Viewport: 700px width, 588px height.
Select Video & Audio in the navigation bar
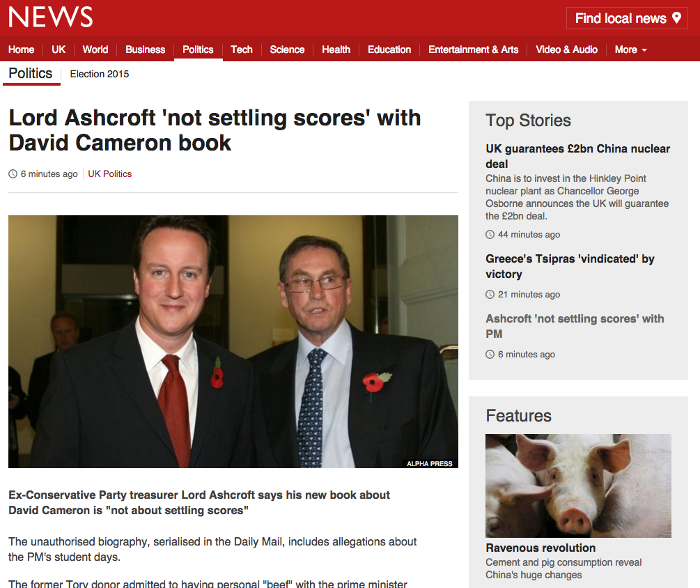566,49
